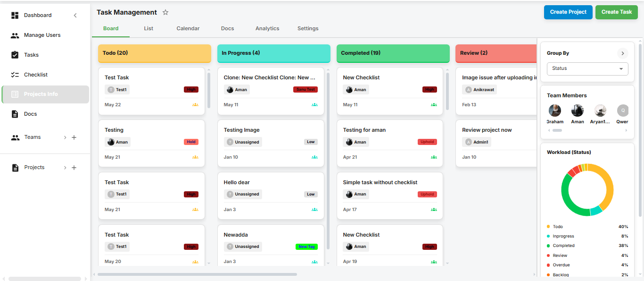Click Todo column scroll down arrow
This screenshot has width=644, height=281.
tap(209, 263)
